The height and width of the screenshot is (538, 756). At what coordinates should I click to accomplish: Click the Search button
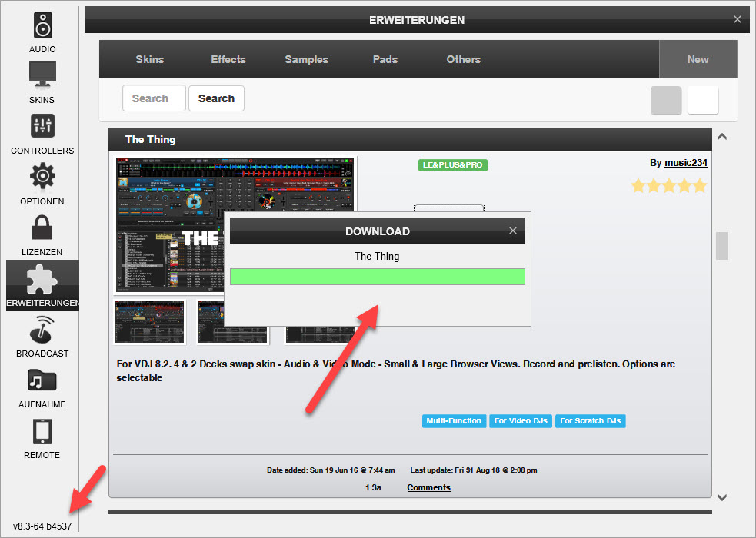pyautogui.click(x=216, y=98)
